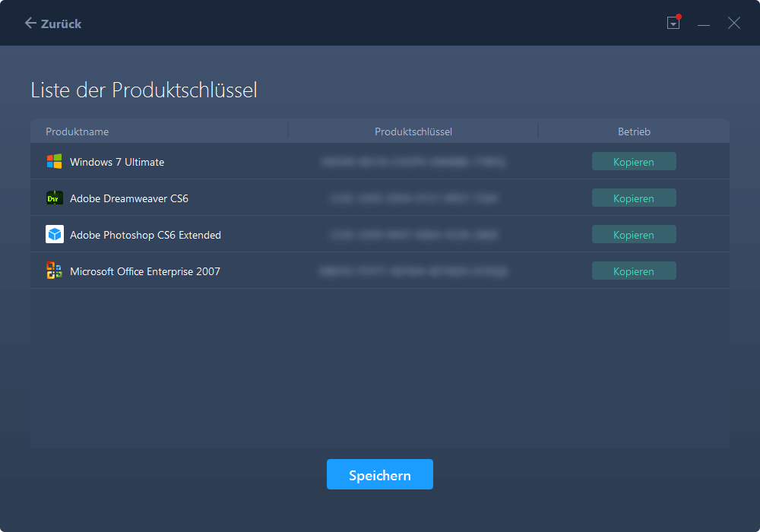760x532 pixels.
Task: Copy the Adobe Dreamweaver CS6 key
Action: tap(634, 198)
